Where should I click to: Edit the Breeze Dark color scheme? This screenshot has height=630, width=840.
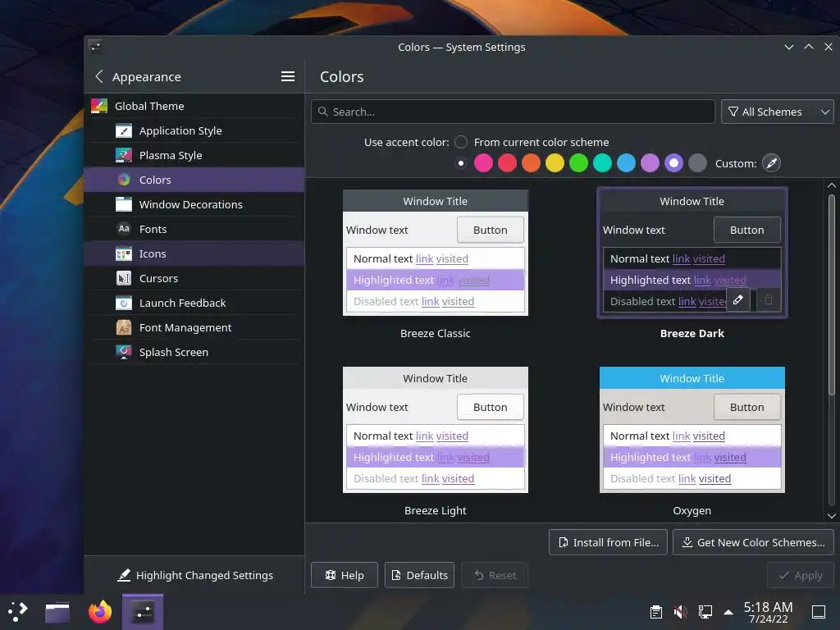pos(738,300)
